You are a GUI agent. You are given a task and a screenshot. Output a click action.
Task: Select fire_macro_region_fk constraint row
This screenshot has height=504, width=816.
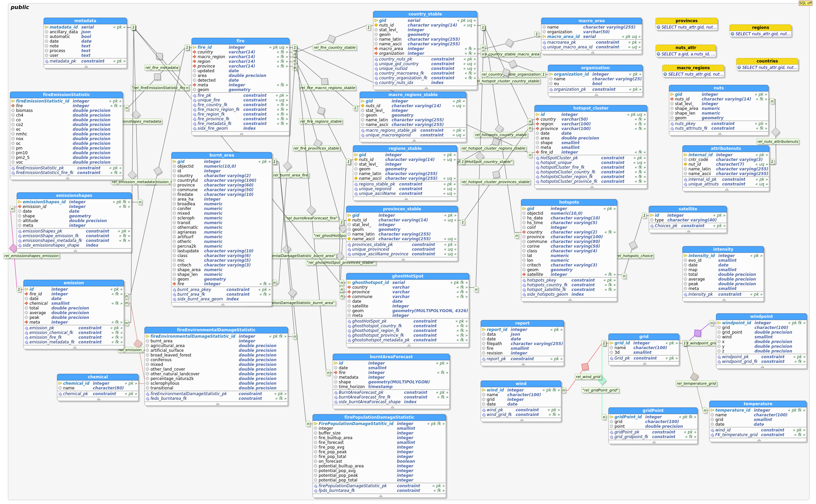point(240,110)
